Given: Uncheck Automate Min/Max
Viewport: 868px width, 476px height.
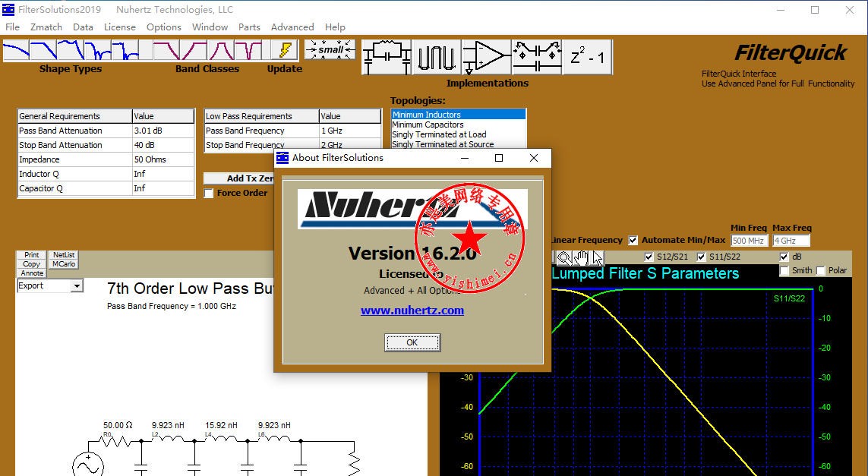Looking at the screenshot, I should [633, 240].
